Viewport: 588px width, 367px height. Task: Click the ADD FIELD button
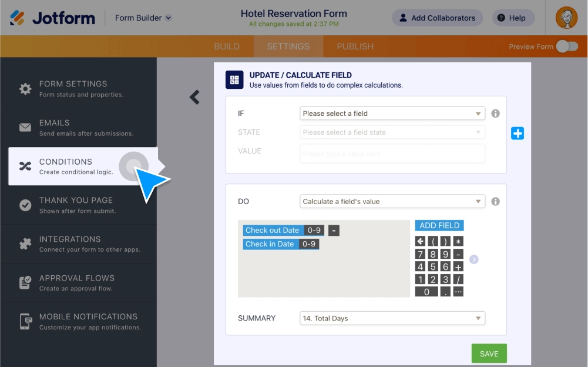tap(439, 225)
